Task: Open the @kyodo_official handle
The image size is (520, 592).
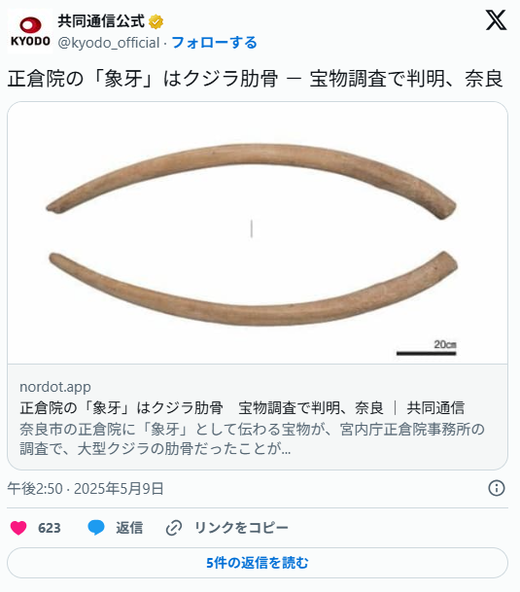Action: click(x=109, y=43)
